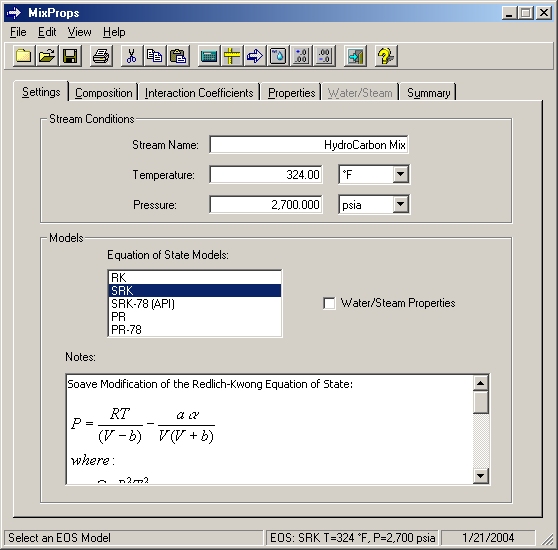Screen dimensions: 558x550
Task: Expand the psia pressure unit dropdown
Action: (400, 205)
